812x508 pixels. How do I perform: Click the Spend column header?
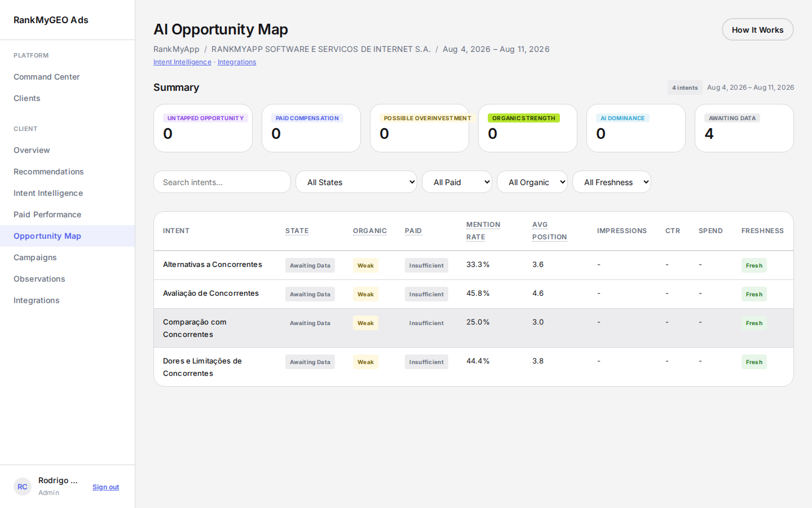pos(710,231)
